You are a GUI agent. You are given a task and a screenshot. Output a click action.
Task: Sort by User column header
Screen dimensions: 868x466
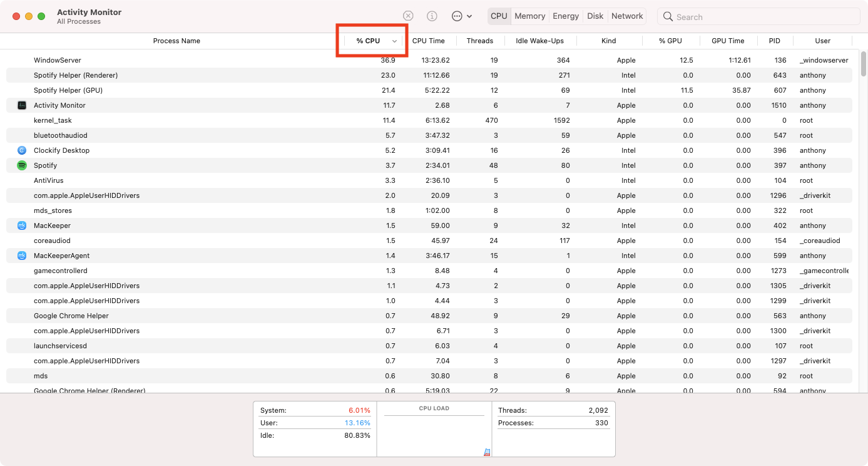coord(822,41)
